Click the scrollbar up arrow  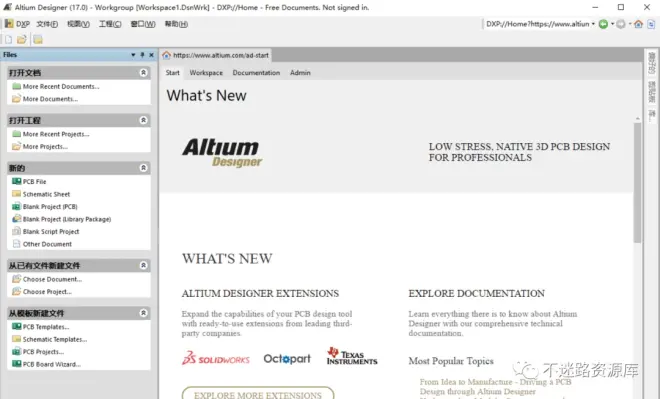[x=638, y=119]
